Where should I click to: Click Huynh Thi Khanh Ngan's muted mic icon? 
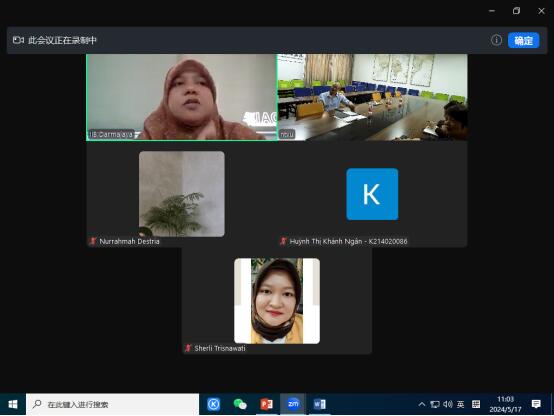(x=283, y=241)
